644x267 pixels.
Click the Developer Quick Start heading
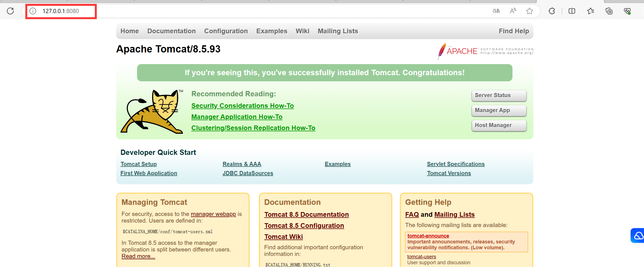pyautogui.click(x=158, y=152)
